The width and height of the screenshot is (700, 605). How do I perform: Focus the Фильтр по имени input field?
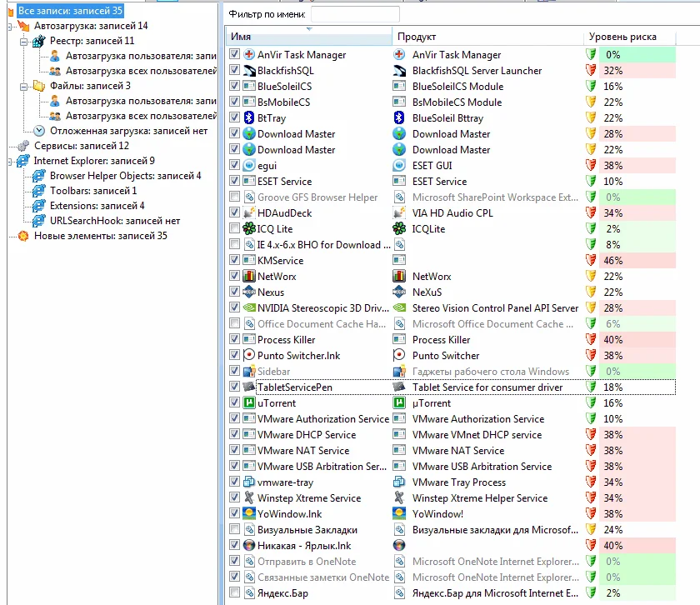pyautogui.click(x=355, y=14)
